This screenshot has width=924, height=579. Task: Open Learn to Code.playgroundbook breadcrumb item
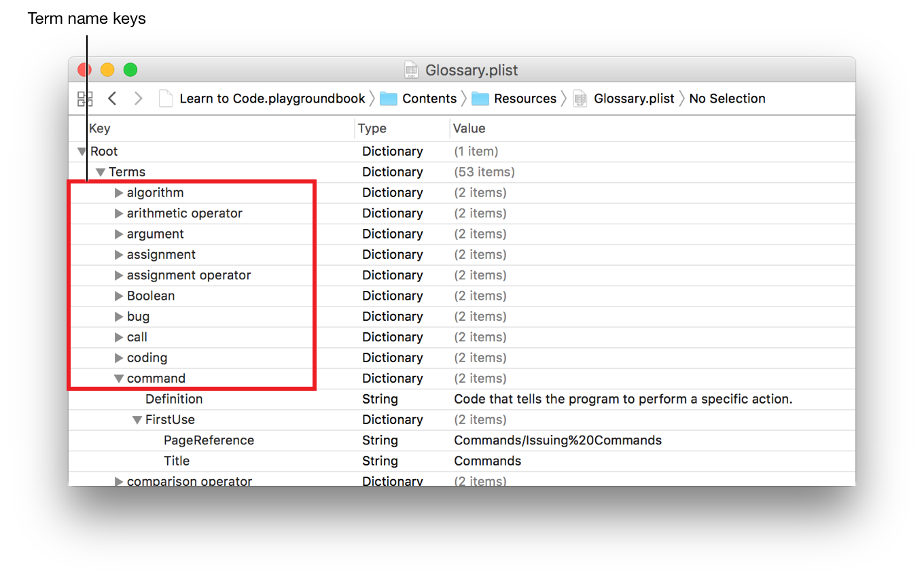[x=272, y=99]
